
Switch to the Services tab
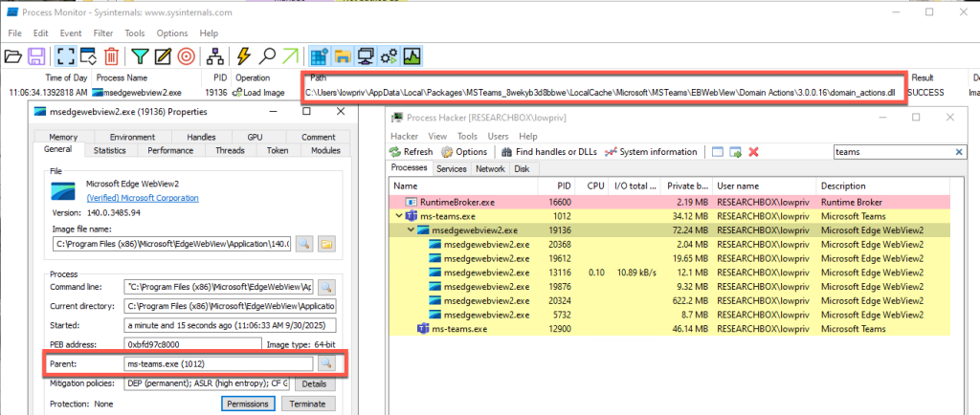(452, 168)
